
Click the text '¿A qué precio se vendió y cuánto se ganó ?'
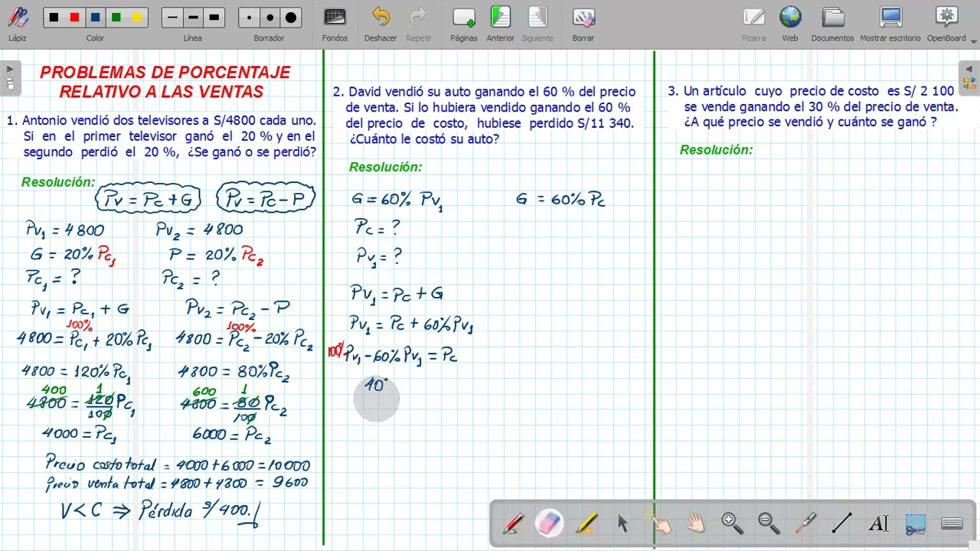(x=810, y=122)
